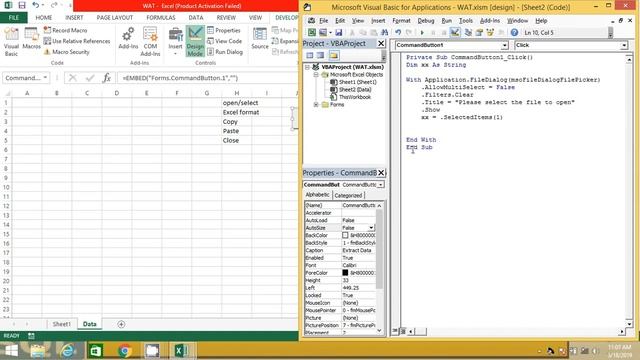This screenshot has height=360, width=640.
Task: Add new sheet with plus button
Action: [121, 324]
